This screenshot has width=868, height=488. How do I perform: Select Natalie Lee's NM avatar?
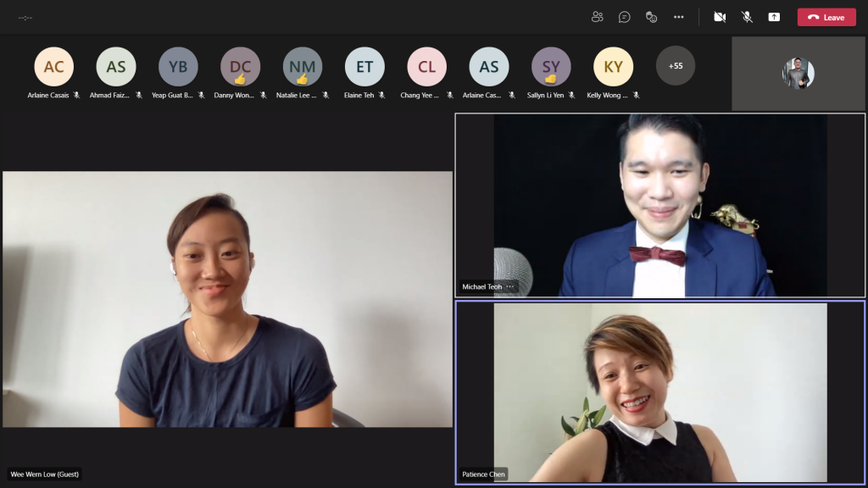303,67
